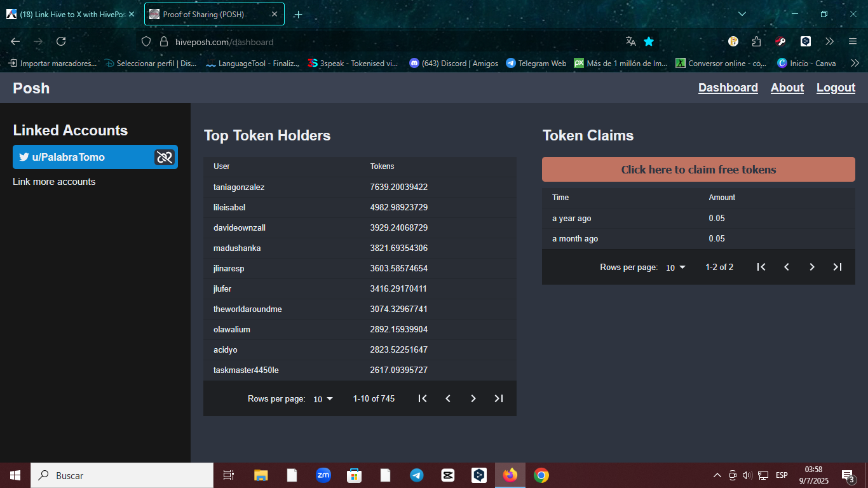The width and height of the screenshot is (868, 488).
Task: Click the ESP language indicator
Action: (x=782, y=475)
